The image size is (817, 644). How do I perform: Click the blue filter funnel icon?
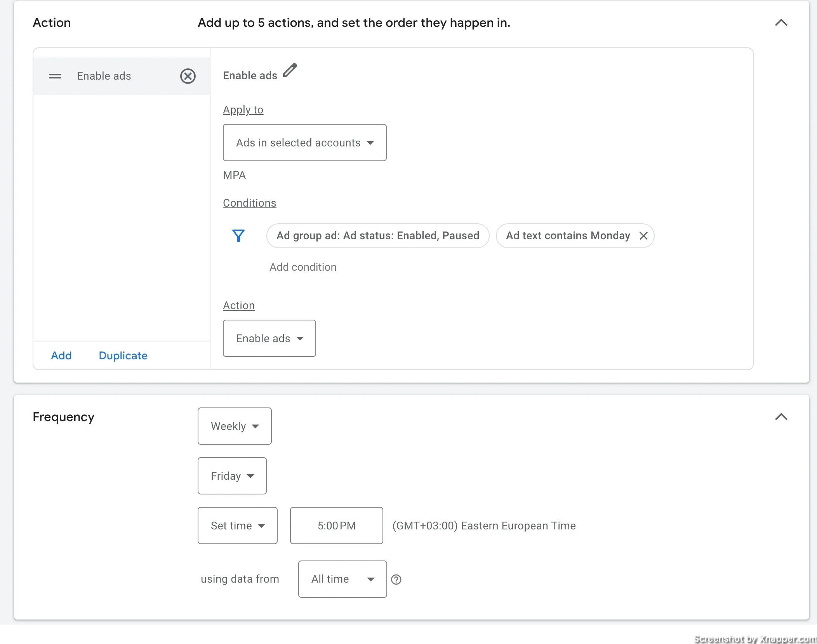pyautogui.click(x=238, y=236)
